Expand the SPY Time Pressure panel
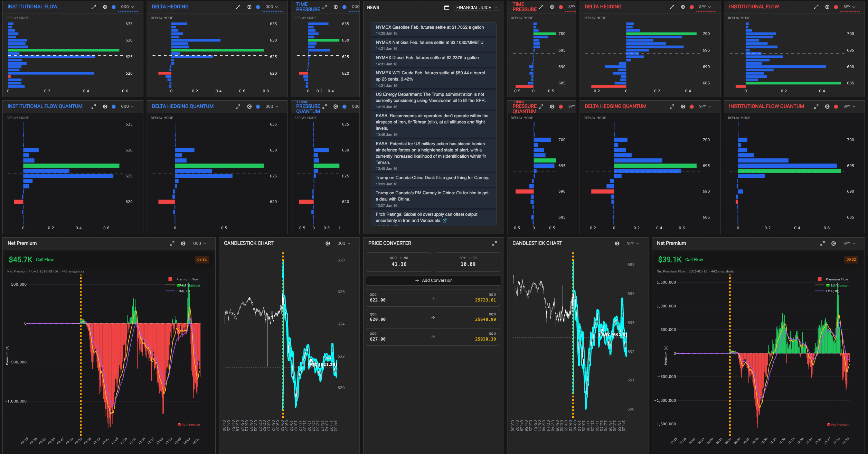Viewport: 868px width, 454px height. [x=541, y=7]
